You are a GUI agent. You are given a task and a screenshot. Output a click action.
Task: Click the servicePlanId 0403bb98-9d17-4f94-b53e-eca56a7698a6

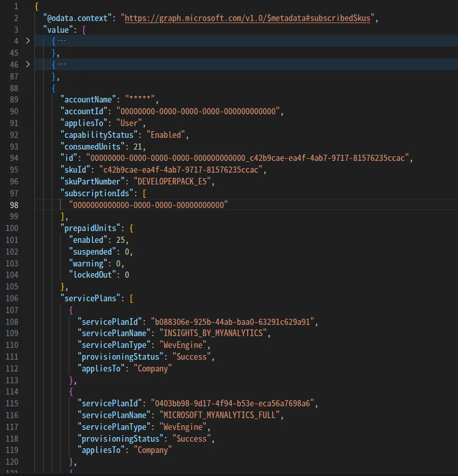232,403
